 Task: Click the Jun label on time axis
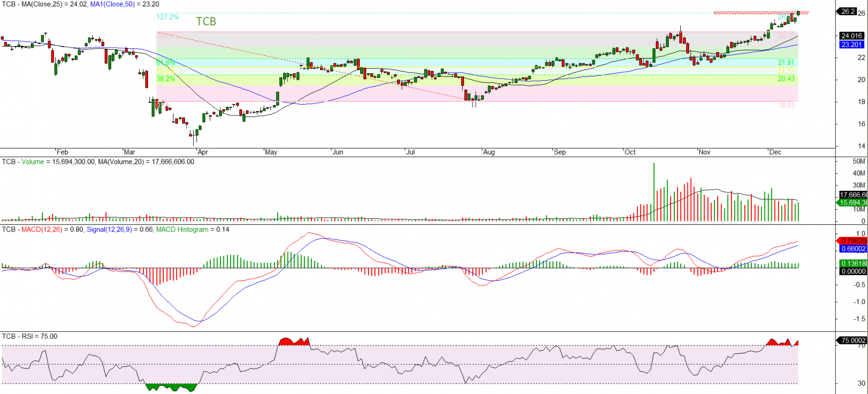(338, 152)
